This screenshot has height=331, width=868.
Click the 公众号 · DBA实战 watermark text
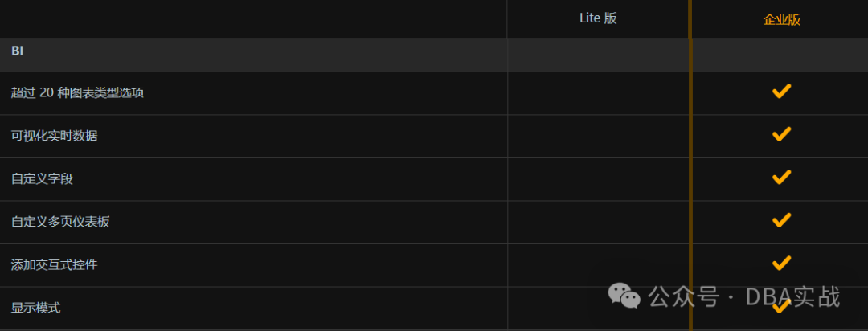(744, 296)
